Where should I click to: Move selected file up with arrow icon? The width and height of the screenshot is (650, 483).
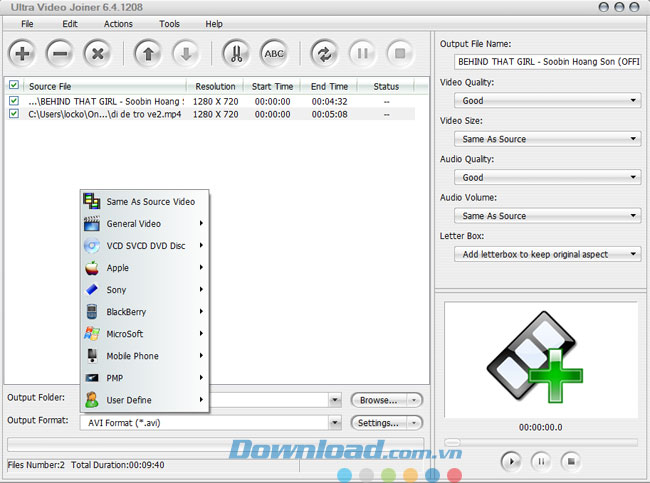(x=148, y=53)
